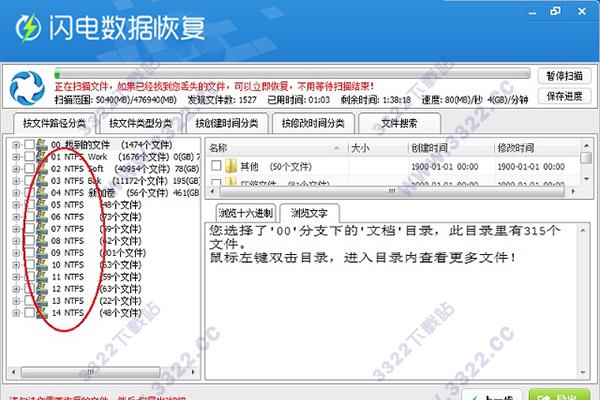Screen dimensions: 600x400
Task: Expand the 03 NTFS Bak node
Action: tap(16, 181)
